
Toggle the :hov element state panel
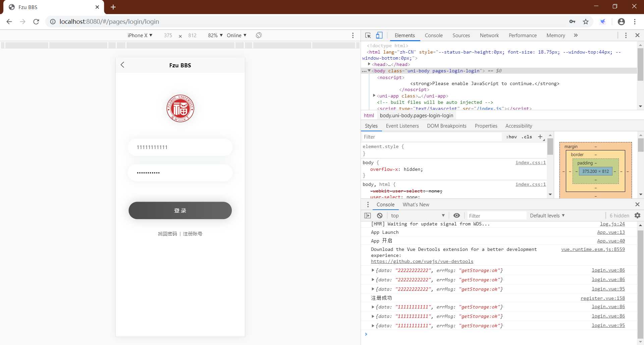[512, 137]
